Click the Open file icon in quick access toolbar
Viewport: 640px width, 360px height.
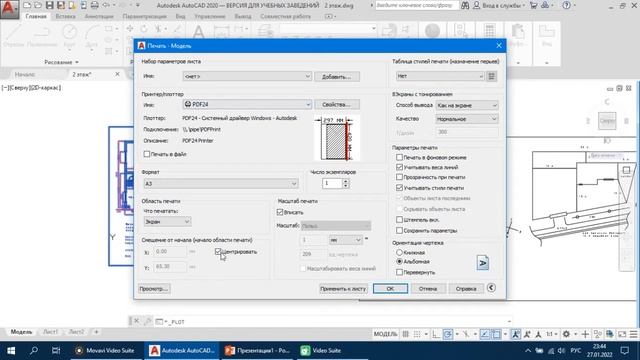click(x=38, y=5)
